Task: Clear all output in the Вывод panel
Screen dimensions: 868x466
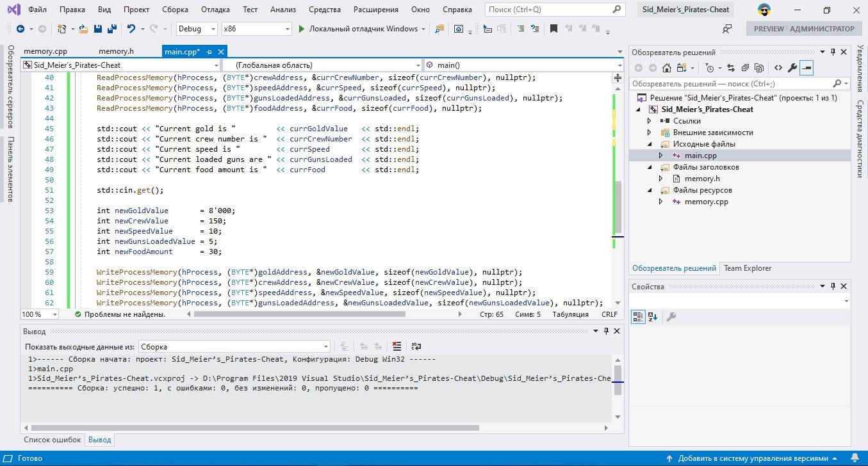Action: coord(397,346)
